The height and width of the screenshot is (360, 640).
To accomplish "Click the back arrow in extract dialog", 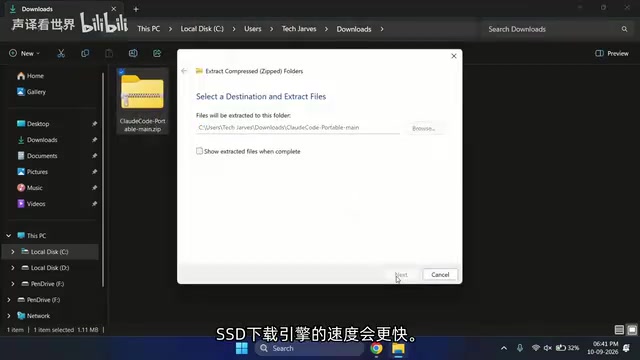I will [184, 71].
